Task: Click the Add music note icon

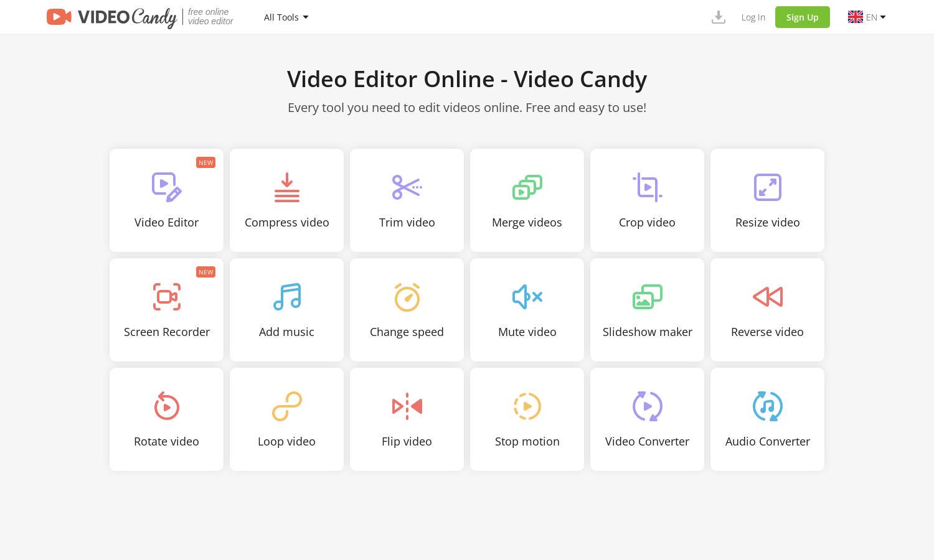Action: (287, 297)
